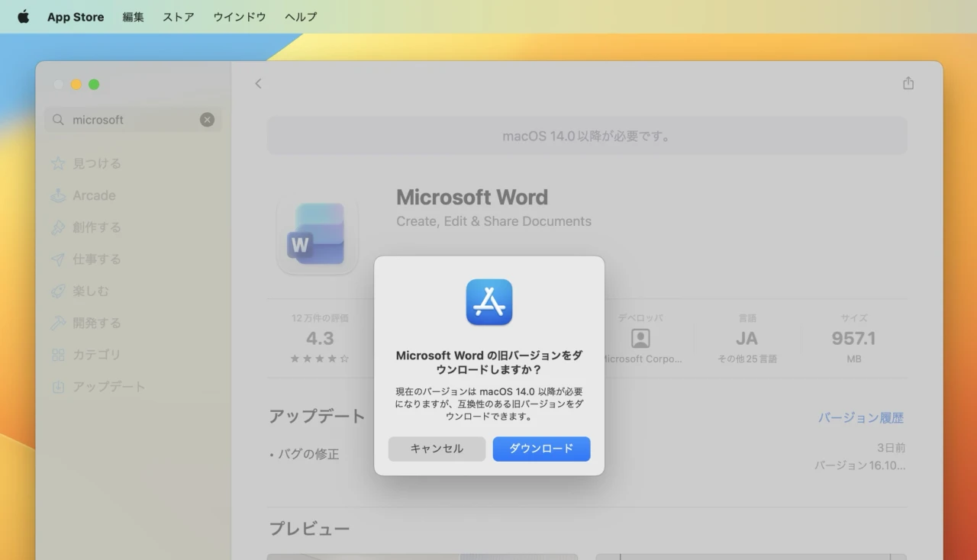Click the Share icon top right
Screen dimensions: 977x560
908,83
